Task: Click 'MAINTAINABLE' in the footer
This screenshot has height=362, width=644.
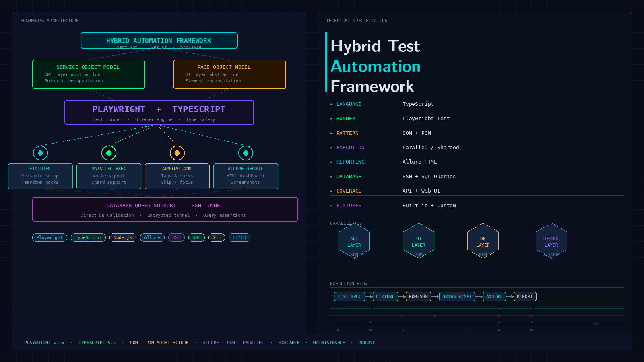Action: pyautogui.click(x=329, y=343)
